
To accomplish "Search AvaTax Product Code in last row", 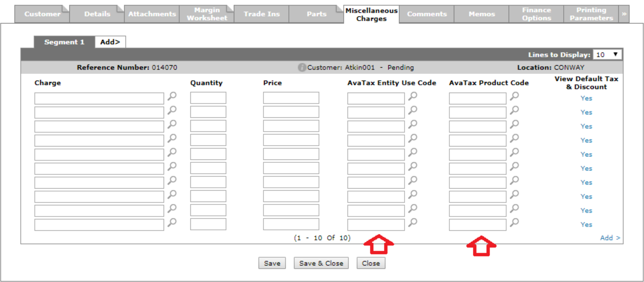I will (514, 223).
